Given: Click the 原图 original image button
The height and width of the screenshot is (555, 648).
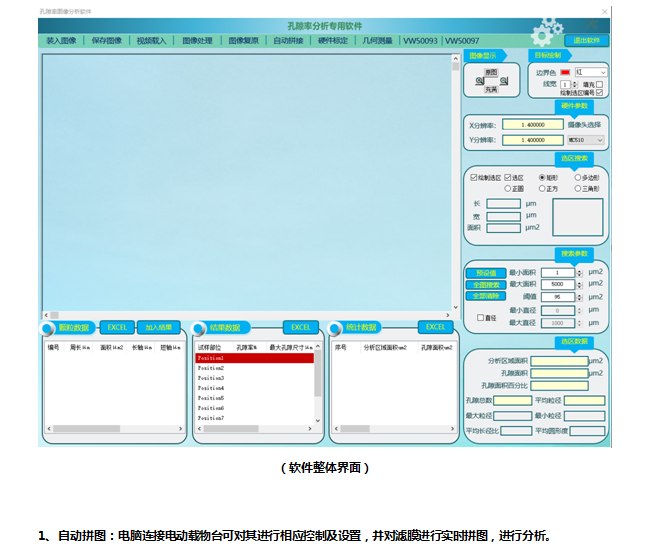Looking at the screenshot, I should click(491, 73).
